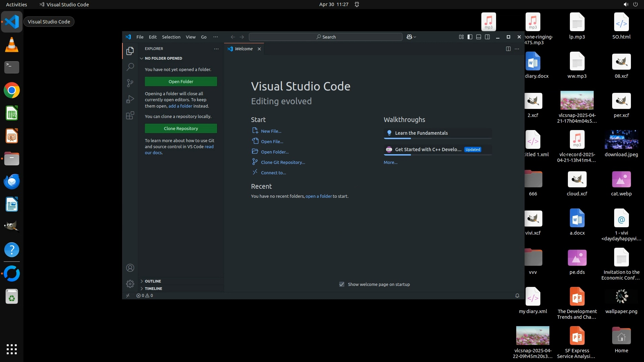Expand the Timeline section
This screenshot has height=362, width=644.
(x=153, y=289)
